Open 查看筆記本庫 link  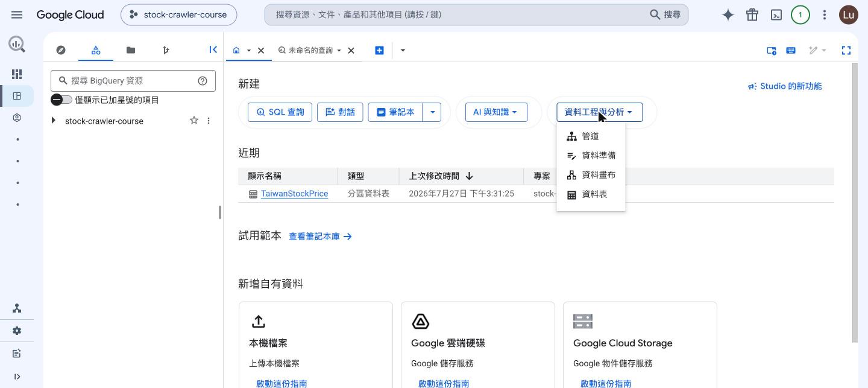(x=320, y=237)
